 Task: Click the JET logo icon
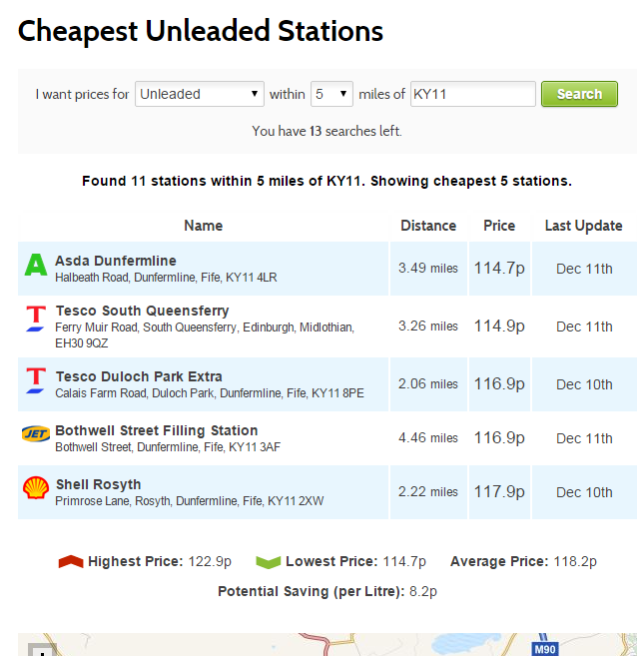pos(36,433)
